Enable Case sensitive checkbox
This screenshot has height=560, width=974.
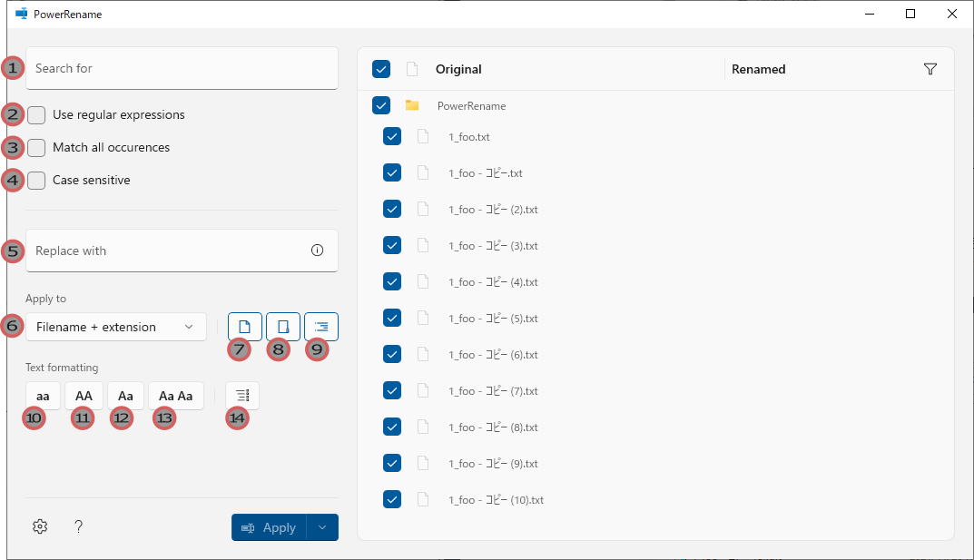click(36, 181)
